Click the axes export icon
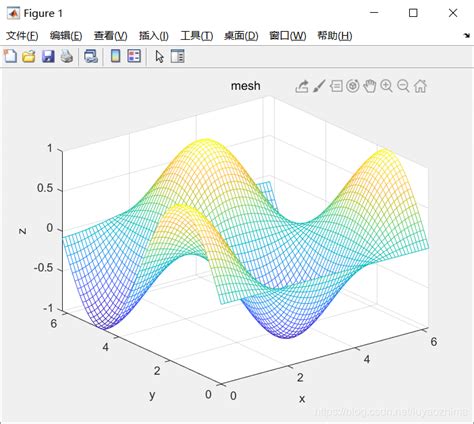The height and width of the screenshot is (424, 474). pyautogui.click(x=302, y=86)
